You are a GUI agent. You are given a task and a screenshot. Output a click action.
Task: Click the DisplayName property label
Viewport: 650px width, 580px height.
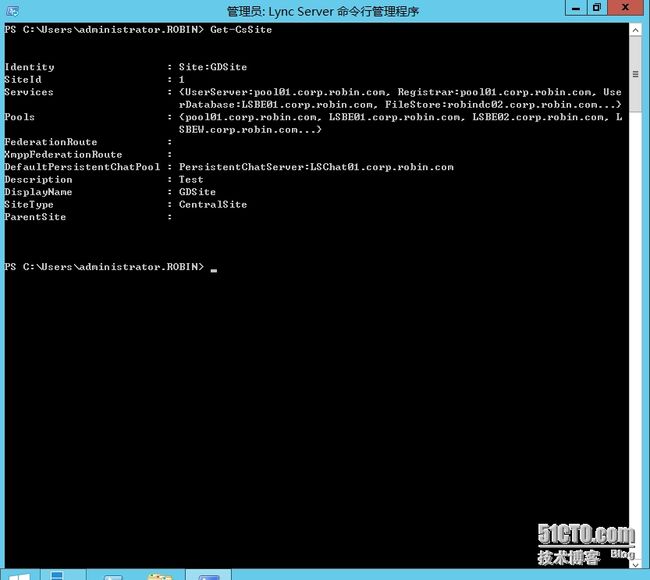coord(38,192)
